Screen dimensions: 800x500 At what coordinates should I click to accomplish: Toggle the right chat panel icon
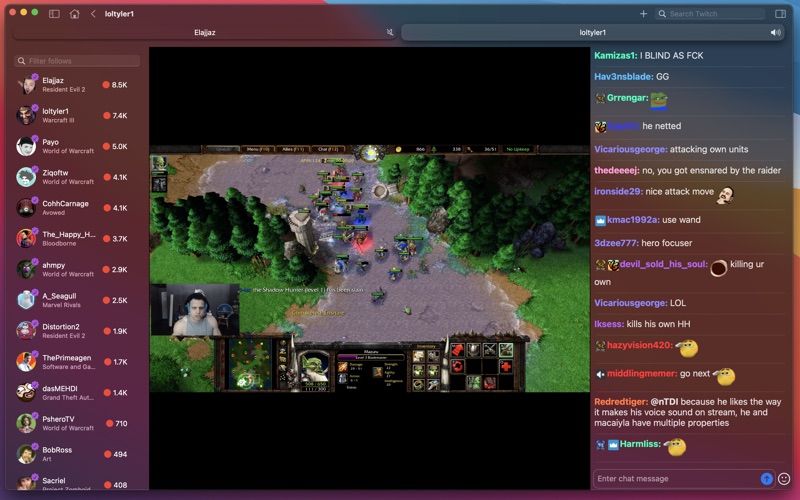point(780,14)
